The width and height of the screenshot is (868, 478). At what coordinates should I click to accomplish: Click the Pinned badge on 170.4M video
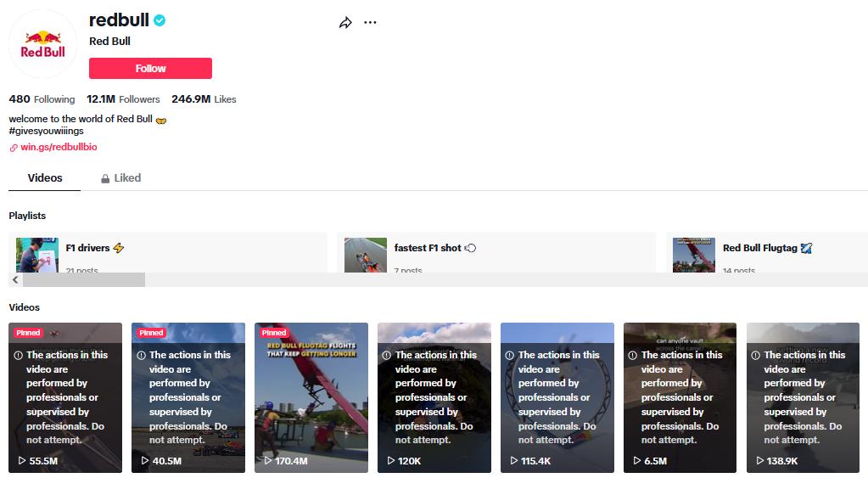[x=274, y=333]
